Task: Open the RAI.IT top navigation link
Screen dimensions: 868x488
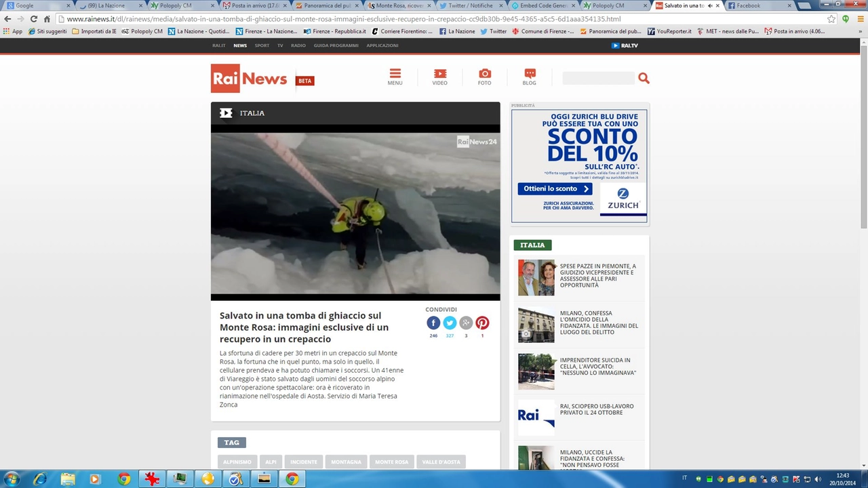Action: pyautogui.click(x=218, y=45)
